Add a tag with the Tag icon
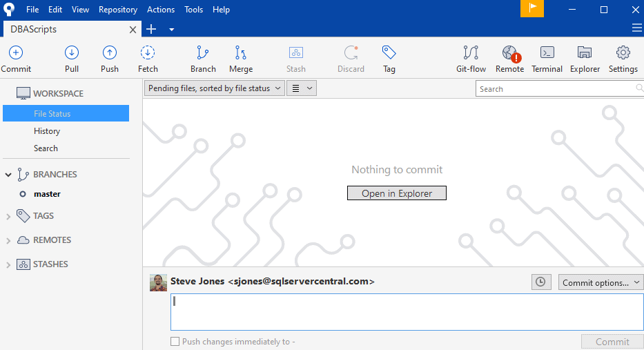 pyautogui.click(x=389, y=52)
